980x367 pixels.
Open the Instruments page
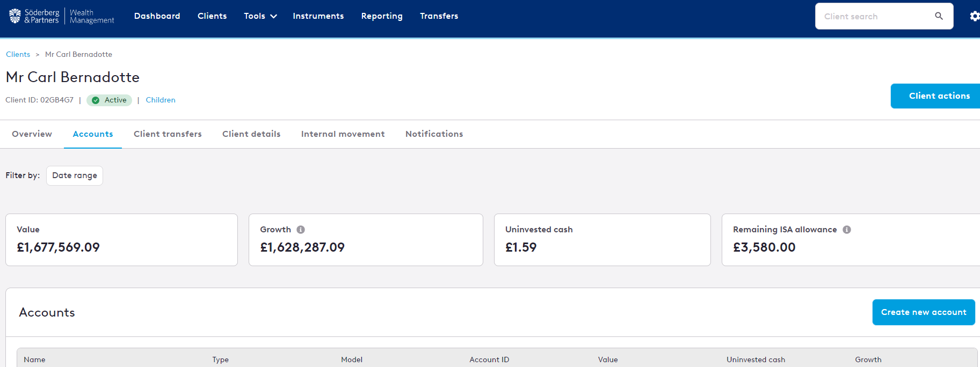(x=318, y=16)
